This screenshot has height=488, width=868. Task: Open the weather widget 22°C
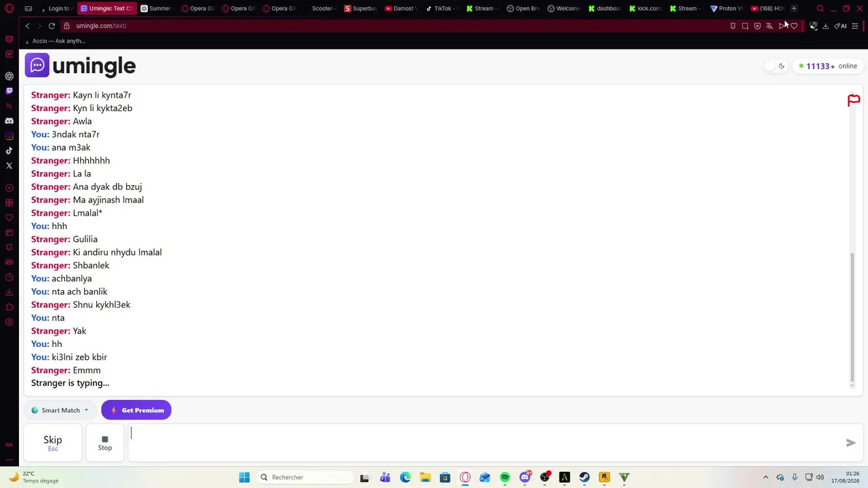pyautogui.click(x=34, y=477)
